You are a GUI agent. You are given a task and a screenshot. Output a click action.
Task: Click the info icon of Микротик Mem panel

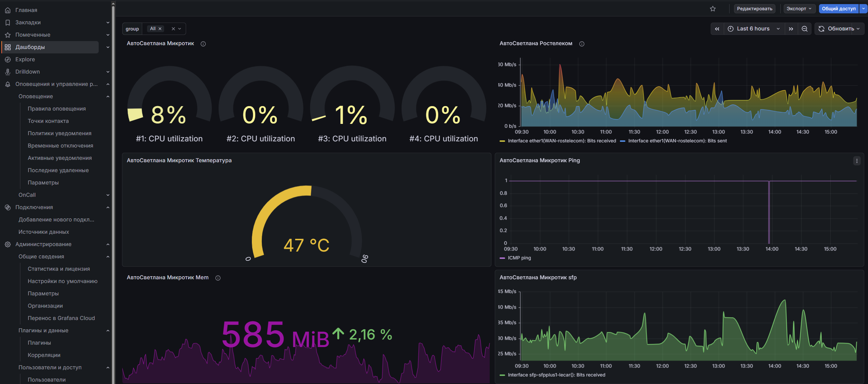[x=218, y=278]
